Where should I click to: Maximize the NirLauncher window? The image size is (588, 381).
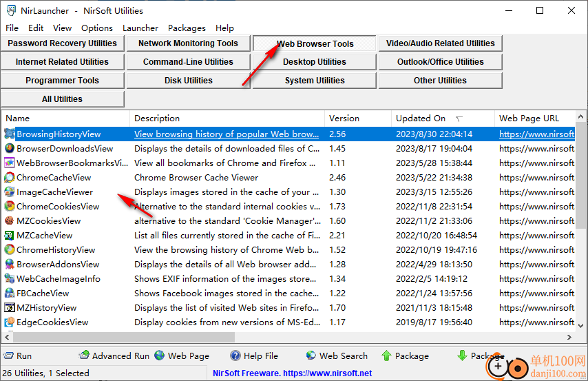[x=540, y=10]
